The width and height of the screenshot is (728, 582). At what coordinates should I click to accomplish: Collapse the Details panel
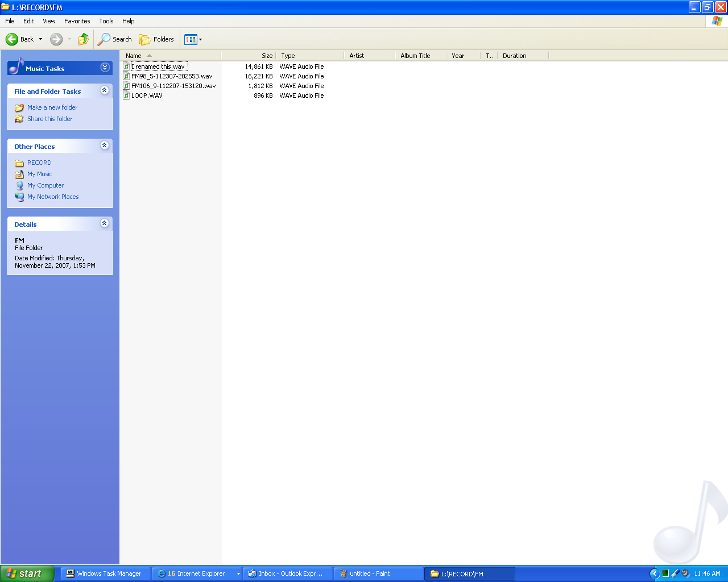tap(104, 223)
